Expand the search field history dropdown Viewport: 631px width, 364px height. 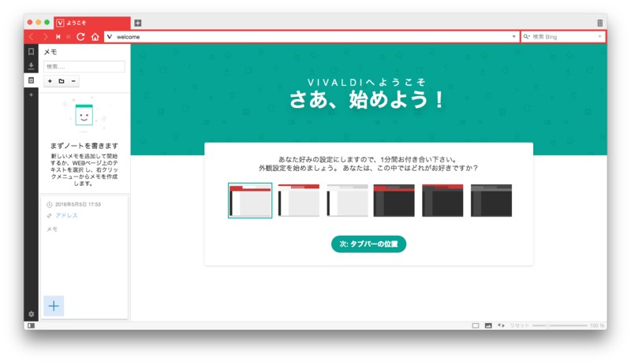click(x=599, y=37)
